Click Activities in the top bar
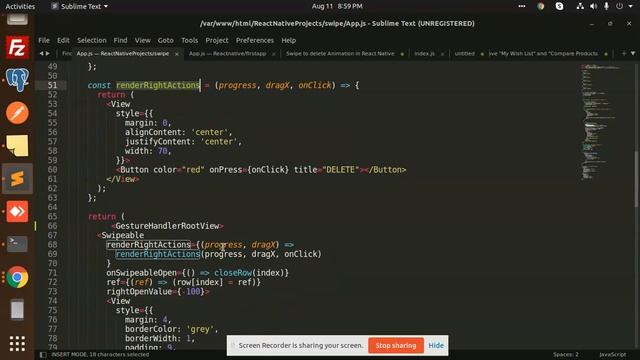 click(x=20, y=6)
